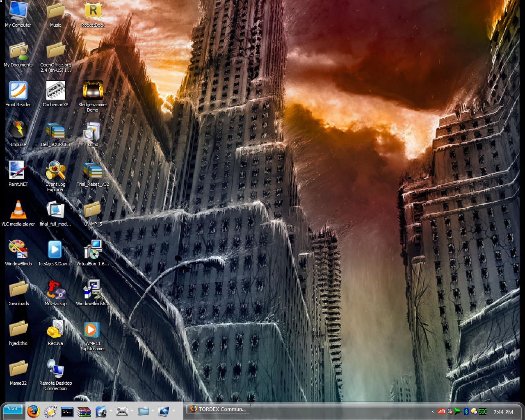
Task: Launch Firefox from the quick launch bar
Action: click(x=33, y=411)
